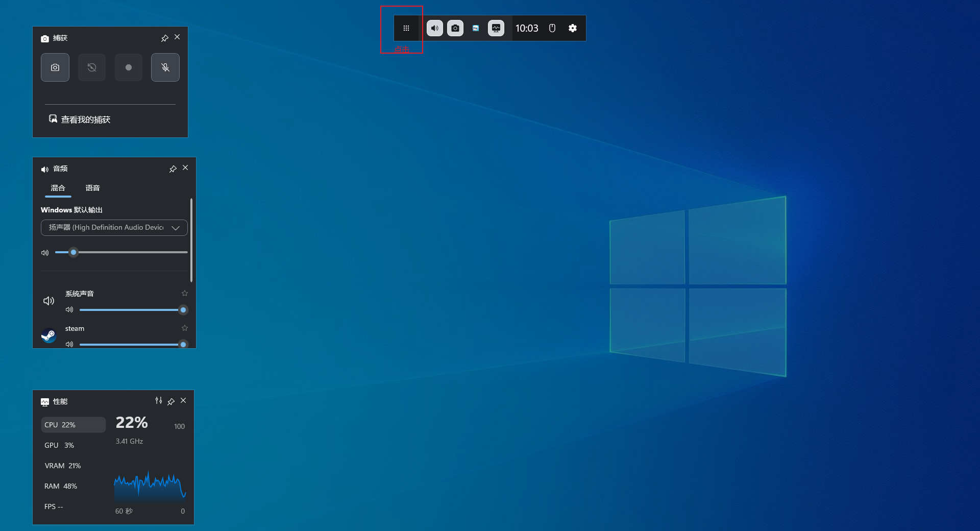Screen dimensions: 980x531
Task: Click the Windows default output volume slider
Action: pos(121,252)
